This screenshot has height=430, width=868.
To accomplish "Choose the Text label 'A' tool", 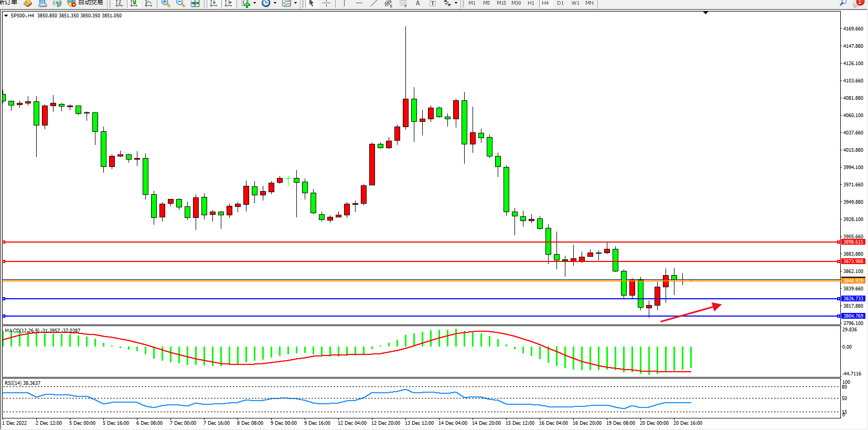I will pyautogui.click(x=417, y=3).
